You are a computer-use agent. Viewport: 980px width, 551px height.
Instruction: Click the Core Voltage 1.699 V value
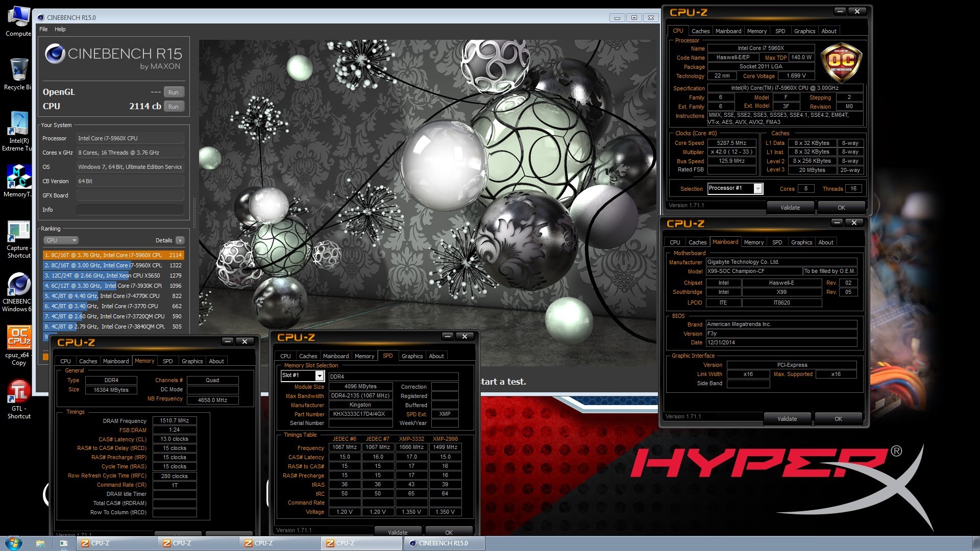click(796, 76)
